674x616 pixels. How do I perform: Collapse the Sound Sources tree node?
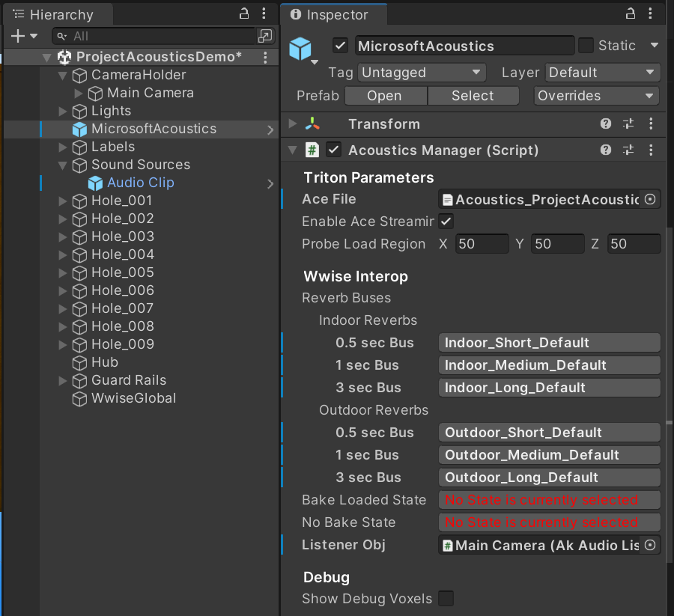pos(63,165)
